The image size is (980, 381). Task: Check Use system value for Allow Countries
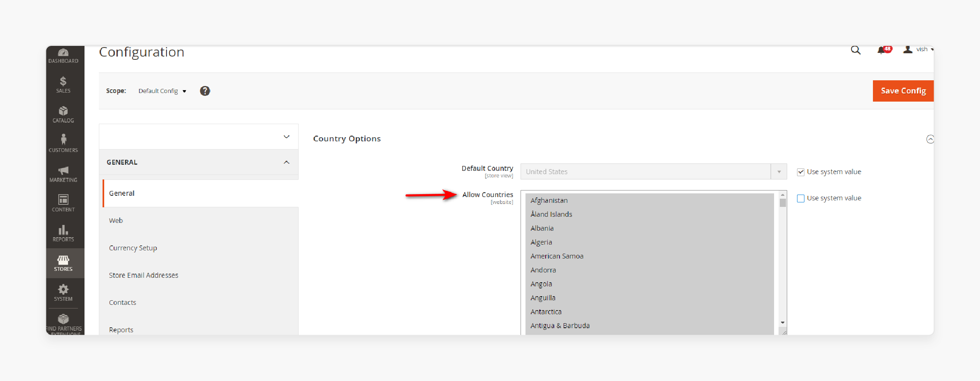[x=800, y=198]
